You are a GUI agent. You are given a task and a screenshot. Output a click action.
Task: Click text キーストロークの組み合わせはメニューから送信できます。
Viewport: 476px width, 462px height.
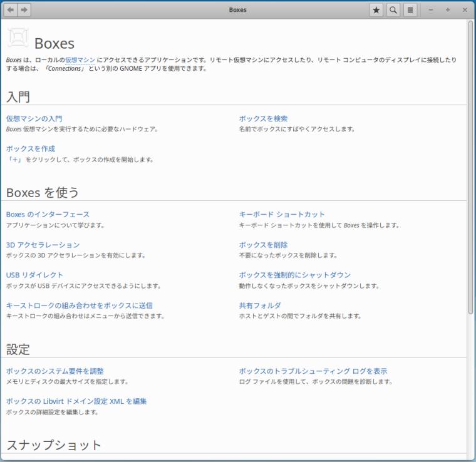tap(85, 316)
